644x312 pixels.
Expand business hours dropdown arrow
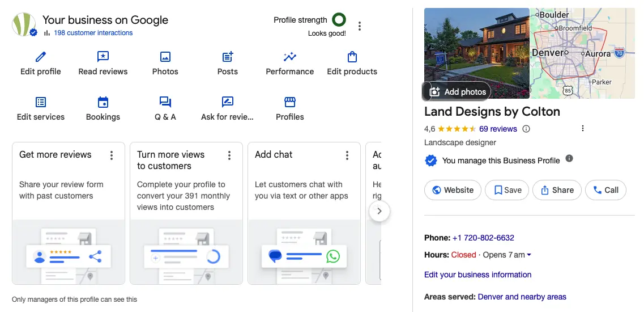pos(529,255)
